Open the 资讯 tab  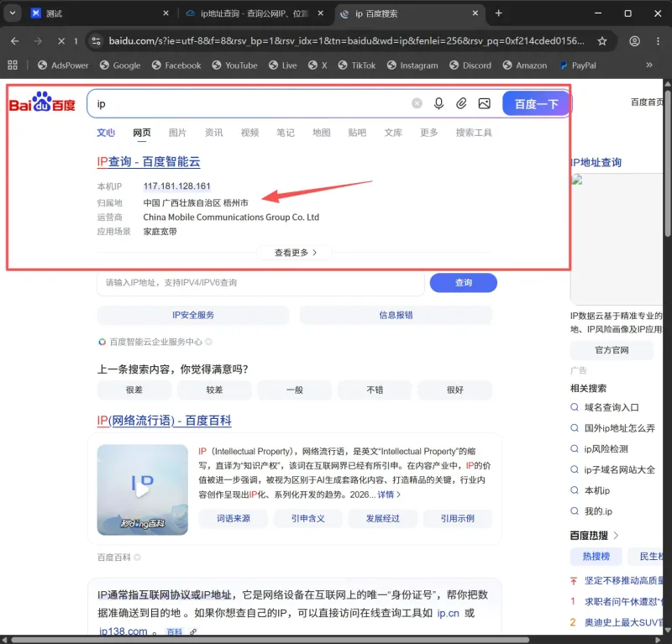pos(213,133)
